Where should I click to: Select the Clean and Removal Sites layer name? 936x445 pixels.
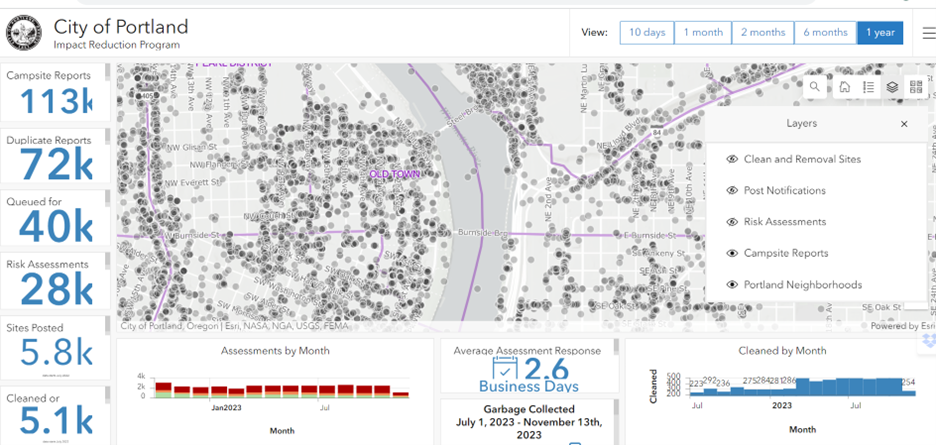(802, 159)
